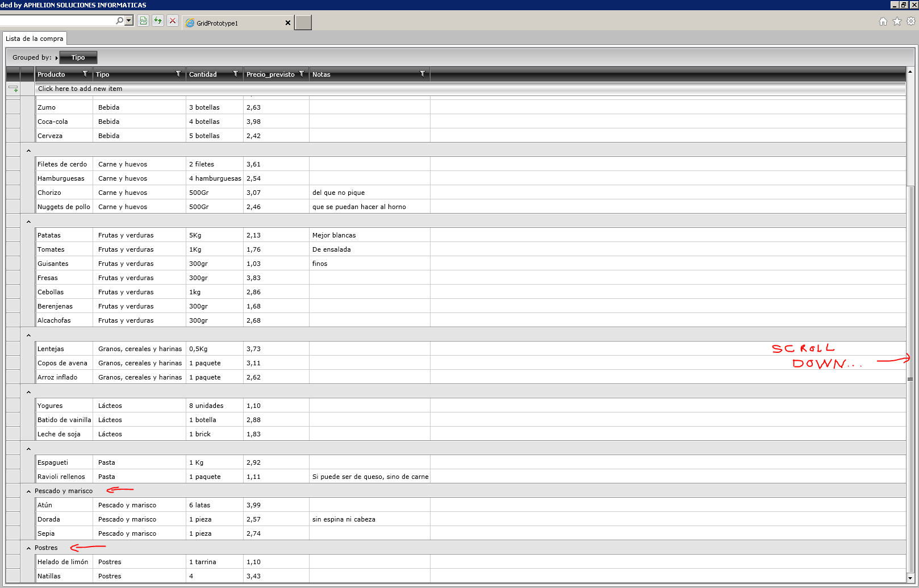
Task: Click the 'Mejor blancas' note cell
Action: (x=370, y=235)
